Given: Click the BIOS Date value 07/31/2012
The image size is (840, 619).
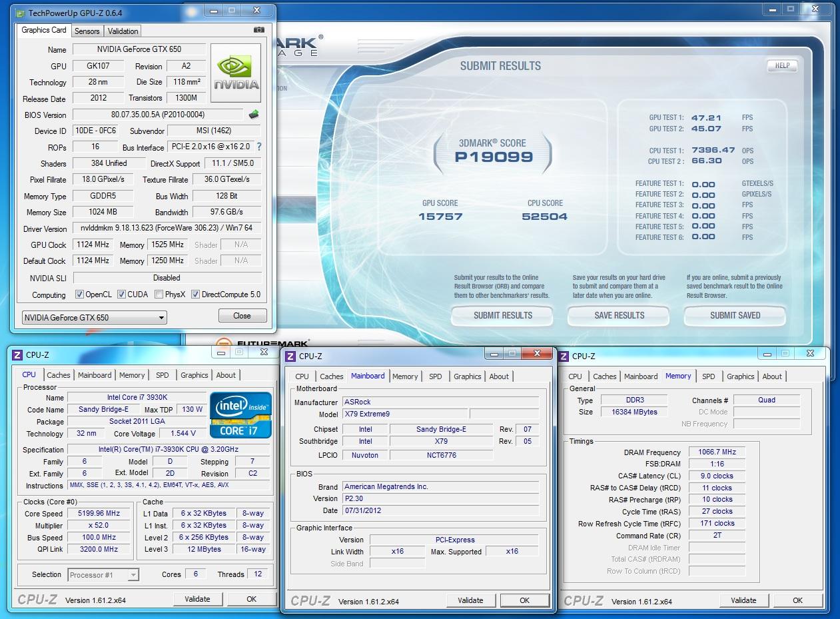Looking at the screenshot, I should point(440,510).
